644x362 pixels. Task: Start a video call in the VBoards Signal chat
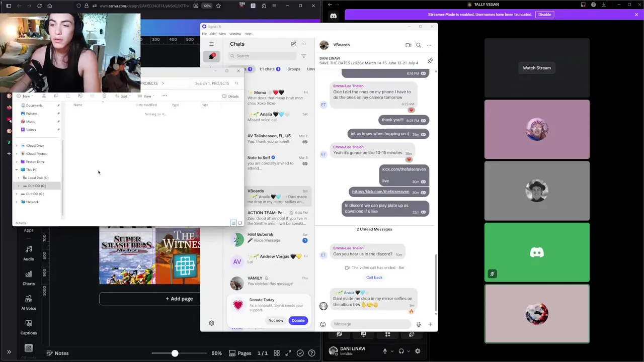(x=408, y=45)
